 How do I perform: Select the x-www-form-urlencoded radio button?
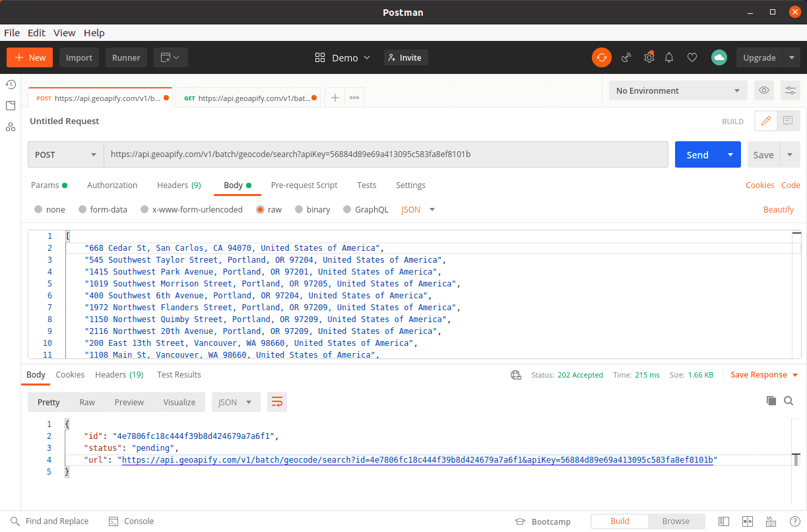point(145,209)
